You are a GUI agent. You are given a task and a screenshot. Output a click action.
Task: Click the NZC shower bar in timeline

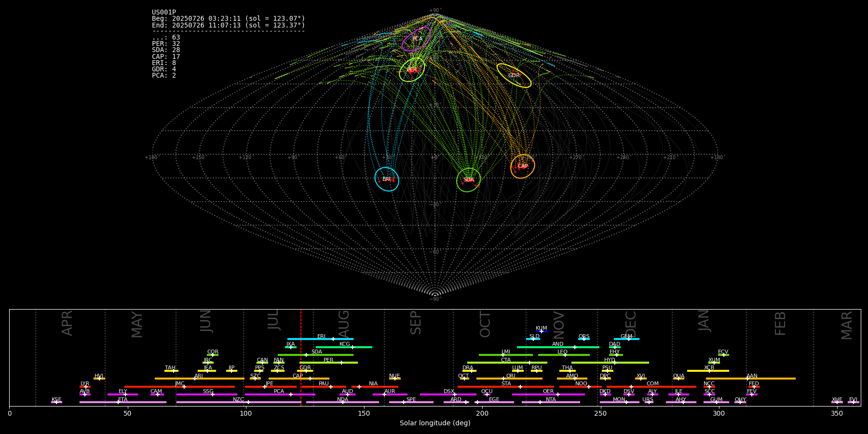click(x=239, y=402)
